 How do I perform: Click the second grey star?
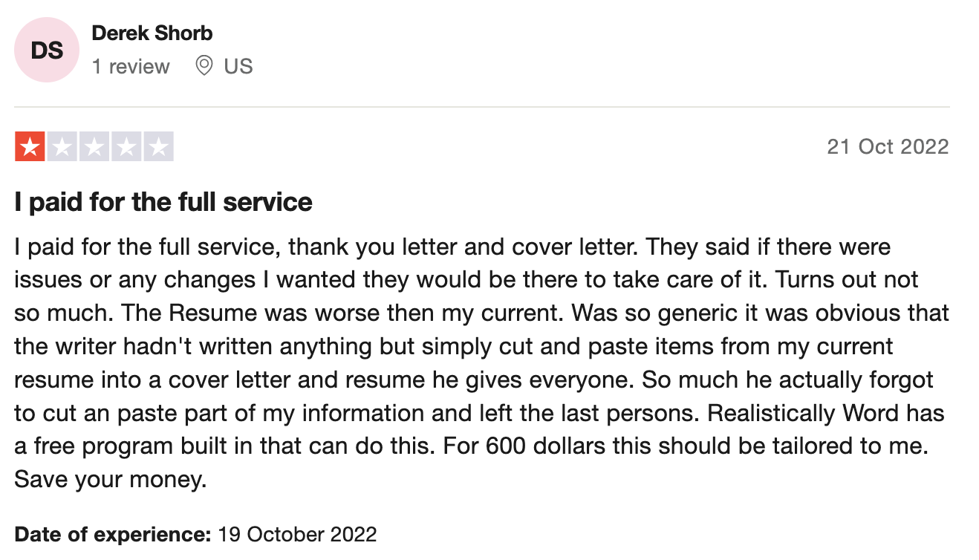[62, 146]
